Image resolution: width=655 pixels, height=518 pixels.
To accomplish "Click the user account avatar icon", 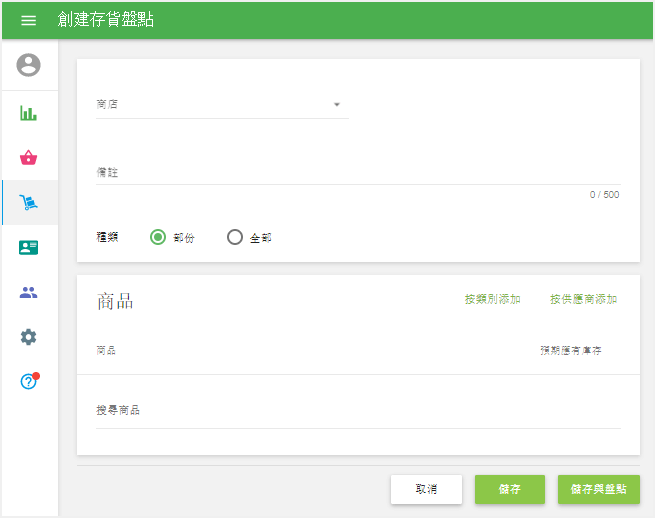I will click(29, 65).
